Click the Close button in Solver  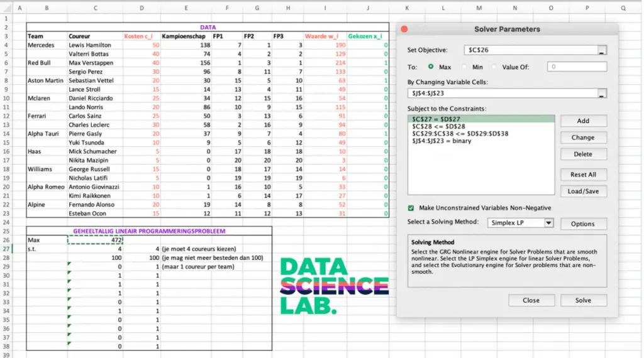click(x=531, y=300)
